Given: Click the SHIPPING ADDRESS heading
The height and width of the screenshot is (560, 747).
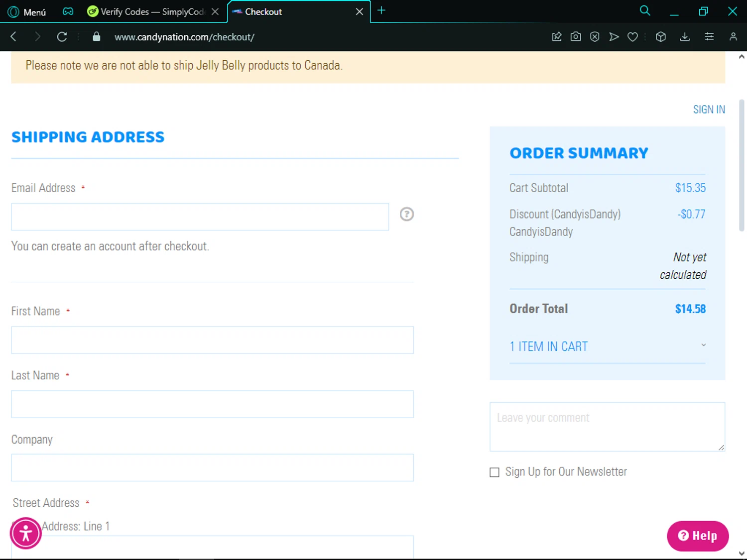Looking at the screenshot, I should (88, 137).
